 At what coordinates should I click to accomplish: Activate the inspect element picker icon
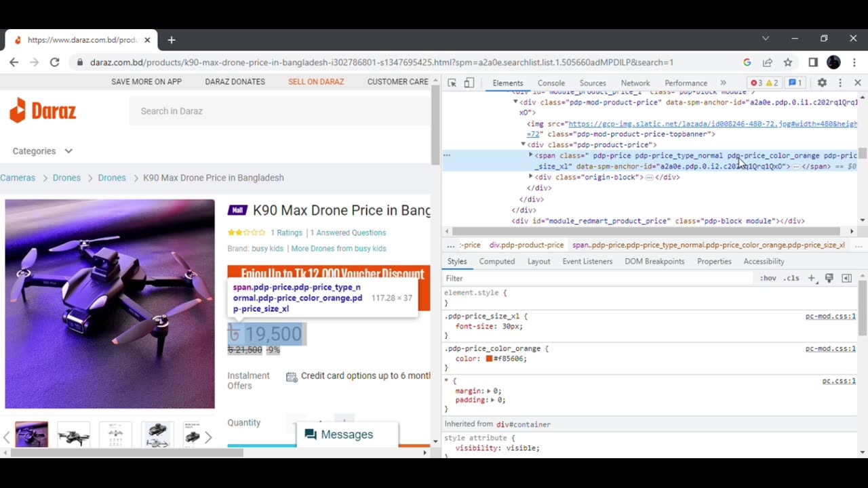(x=452, y=83)
